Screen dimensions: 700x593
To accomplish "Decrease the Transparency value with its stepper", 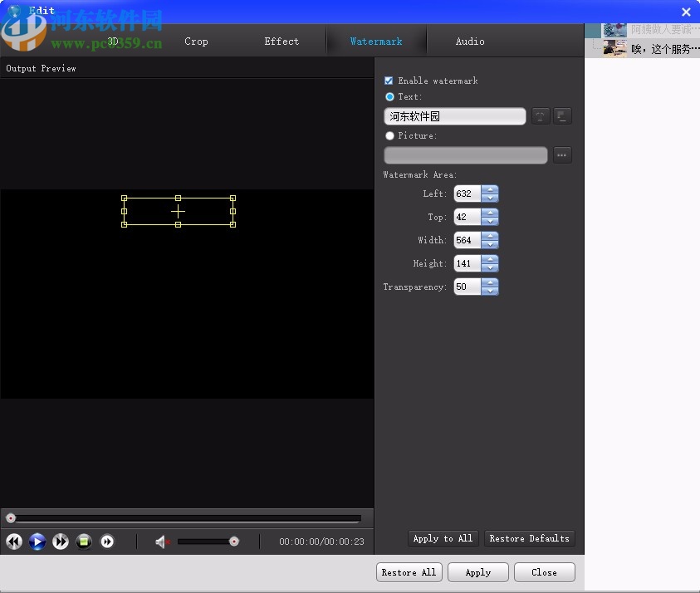I will point(490,290).
